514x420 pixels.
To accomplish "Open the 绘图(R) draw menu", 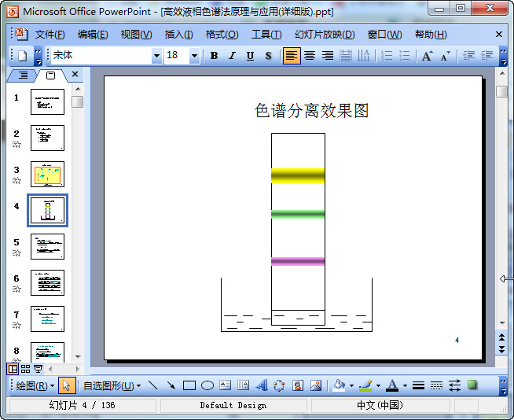I will pos(35,385).
